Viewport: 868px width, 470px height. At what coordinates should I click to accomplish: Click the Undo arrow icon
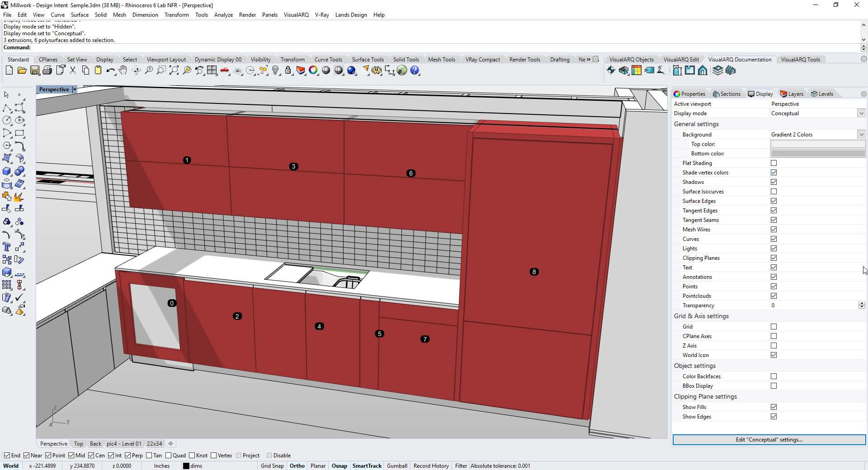[x=110, y=70]
